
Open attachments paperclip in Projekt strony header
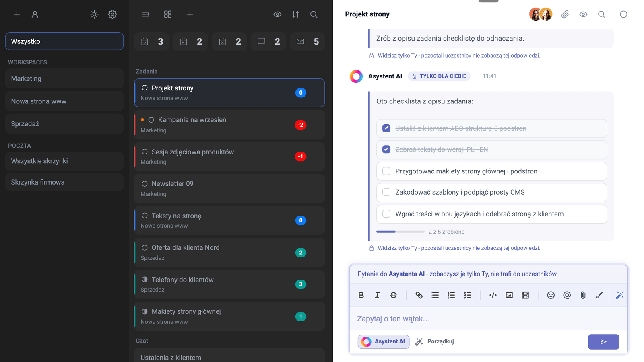[565, 14]
